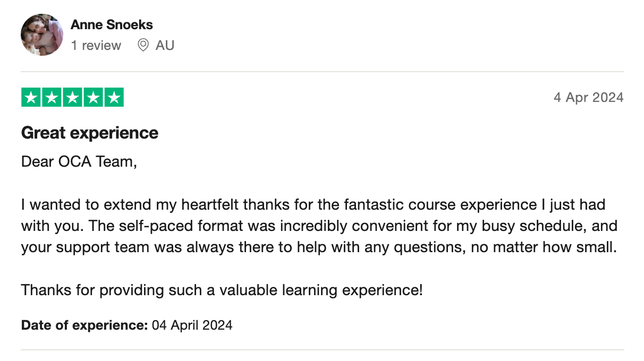Open the "Great experience" review title
644x361 pixels.
pos(90,133)
